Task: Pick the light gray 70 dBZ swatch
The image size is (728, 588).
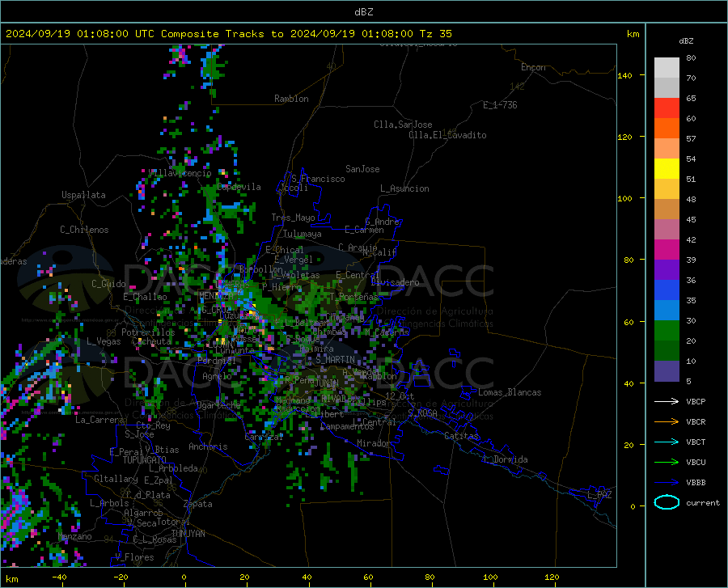Action: pyautogui.click(x=667, y=68)
